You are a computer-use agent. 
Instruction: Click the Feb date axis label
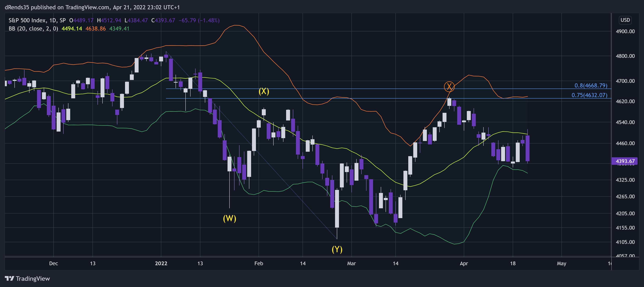pyautogui.click(x=258, y=263)
